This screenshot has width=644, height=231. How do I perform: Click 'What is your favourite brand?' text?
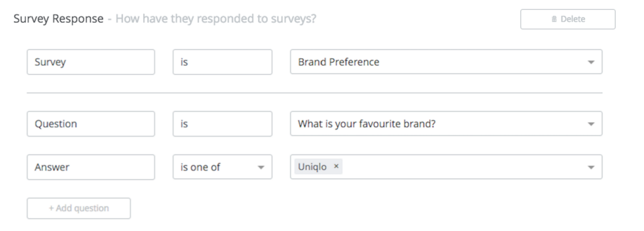pyautogui.click(x=367, y=124)
